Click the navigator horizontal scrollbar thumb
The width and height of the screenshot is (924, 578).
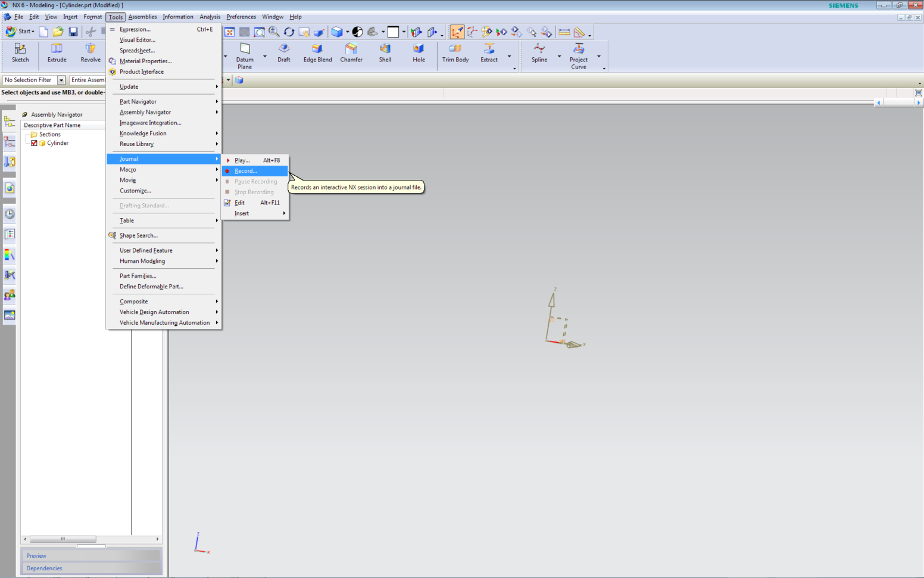click(63, 539)
